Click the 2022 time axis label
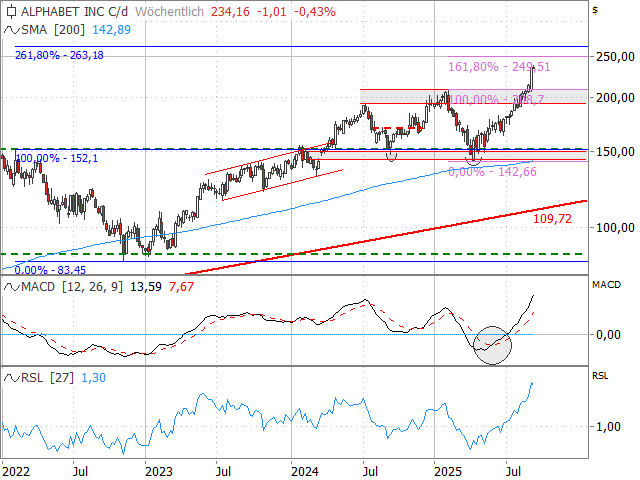 pyautogui.click(x=16, y=472)
